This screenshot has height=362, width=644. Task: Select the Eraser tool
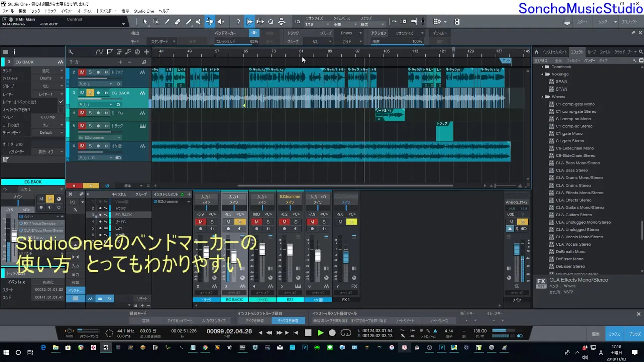178,22
